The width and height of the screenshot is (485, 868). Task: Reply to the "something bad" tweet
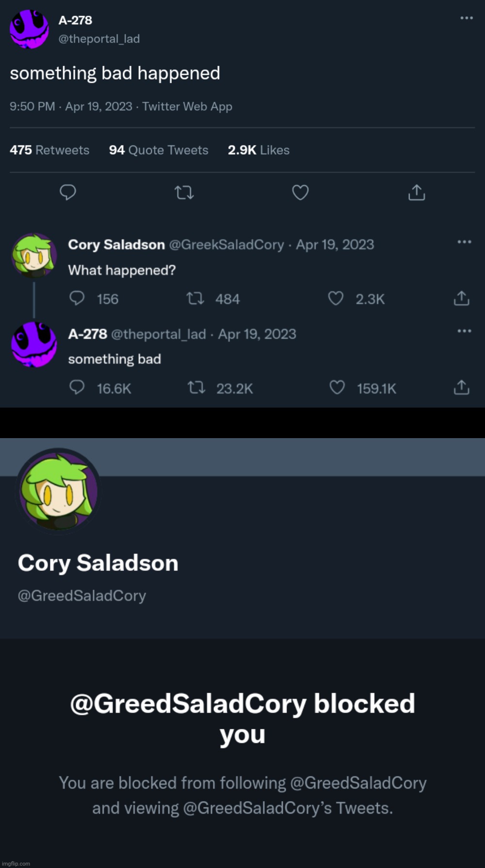click(x=77, y=387)
